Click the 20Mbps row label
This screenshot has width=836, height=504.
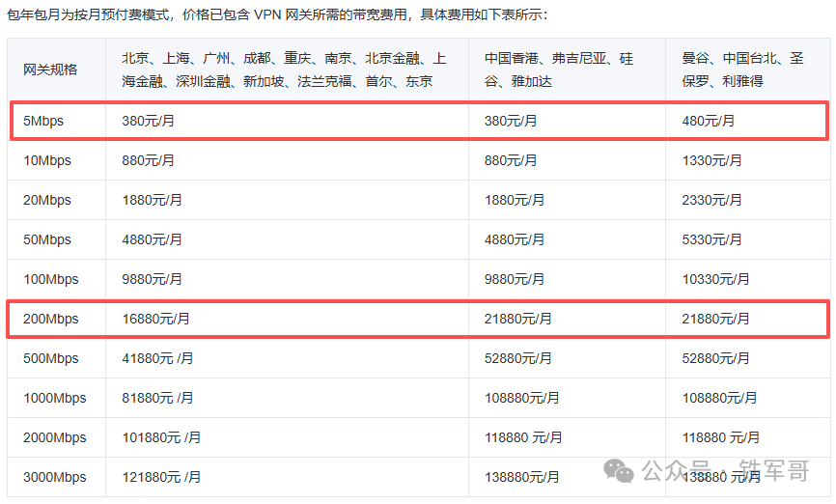(x=47, y=200)
